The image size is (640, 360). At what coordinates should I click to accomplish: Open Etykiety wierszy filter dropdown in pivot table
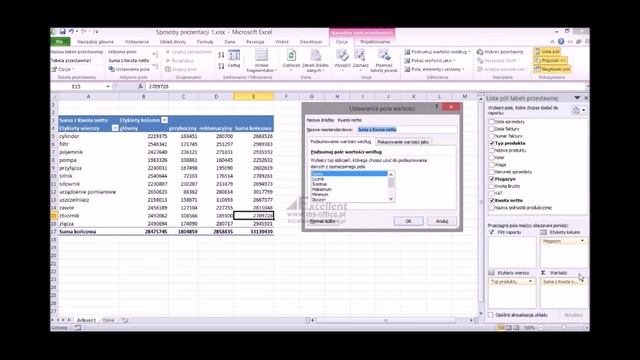pos(115,128)
